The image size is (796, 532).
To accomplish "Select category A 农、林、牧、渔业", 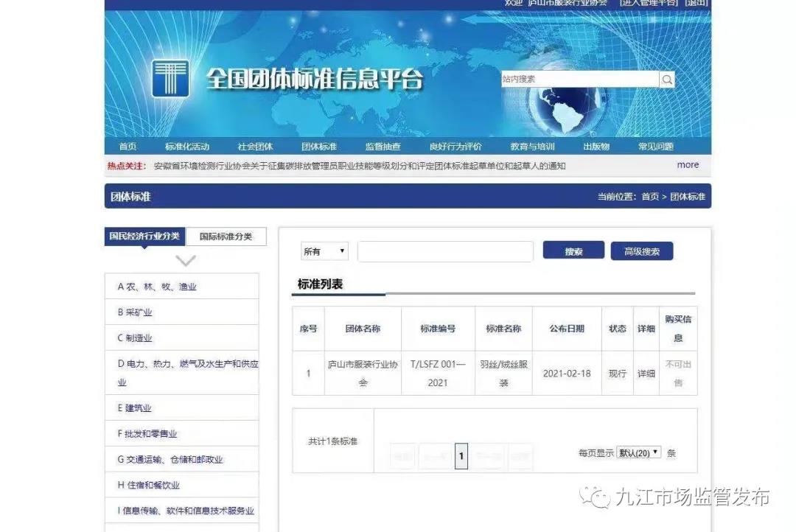I will click(x=182, y=287).
